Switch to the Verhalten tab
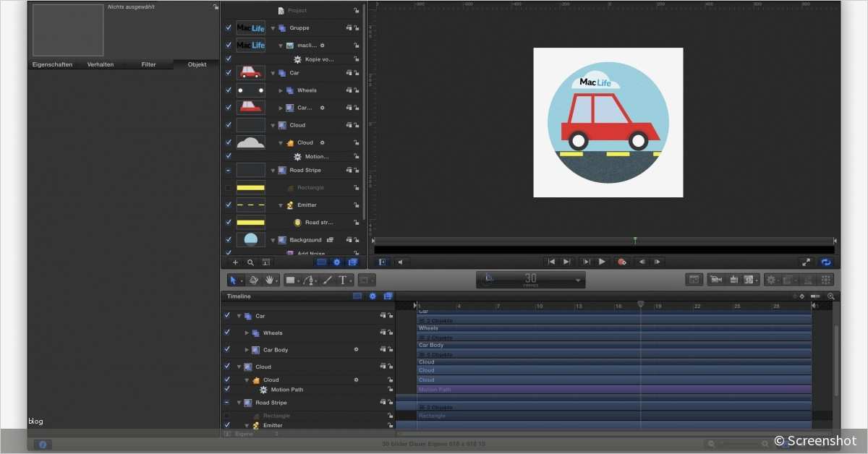 point(101,64)
